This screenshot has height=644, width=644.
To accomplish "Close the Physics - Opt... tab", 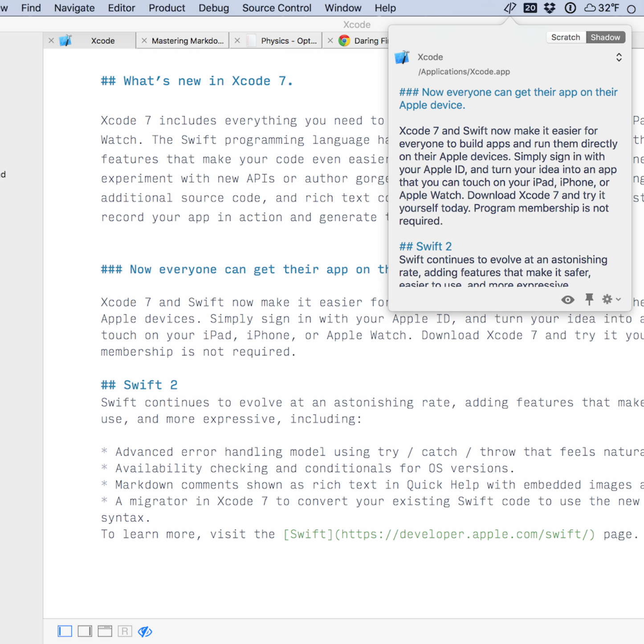I will 237,41.
